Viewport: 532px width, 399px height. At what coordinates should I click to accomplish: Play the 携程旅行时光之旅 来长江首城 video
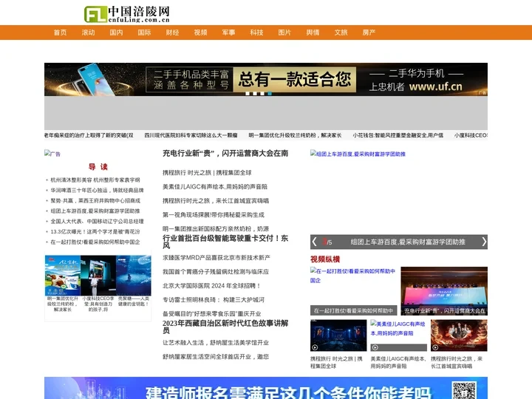[459, 335]
